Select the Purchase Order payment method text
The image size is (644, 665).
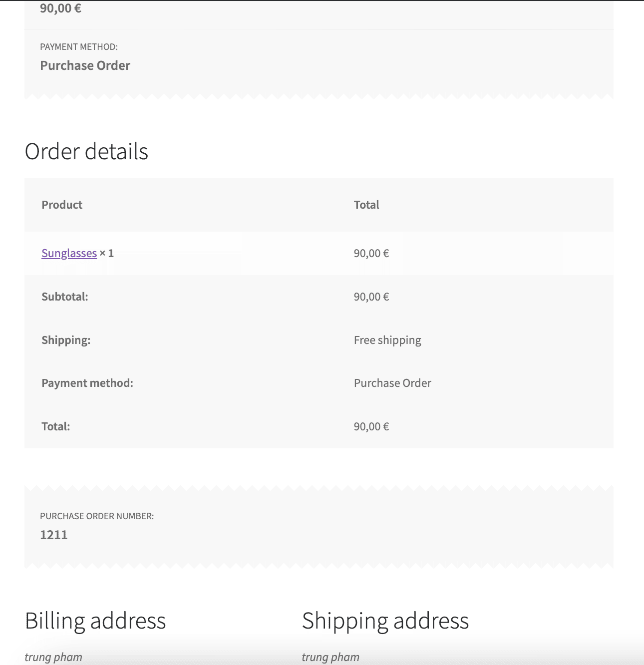[x=85, y=65]
